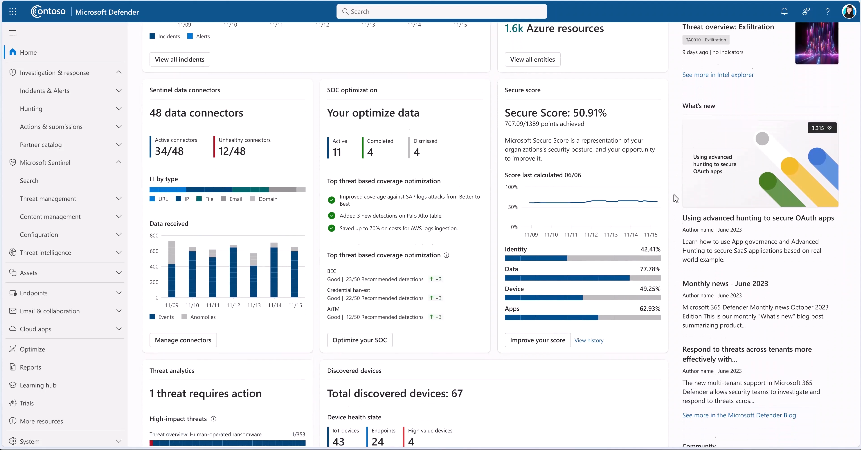Click View all incidents button
Screen dimensions: 861x451
tap(179, 59)
